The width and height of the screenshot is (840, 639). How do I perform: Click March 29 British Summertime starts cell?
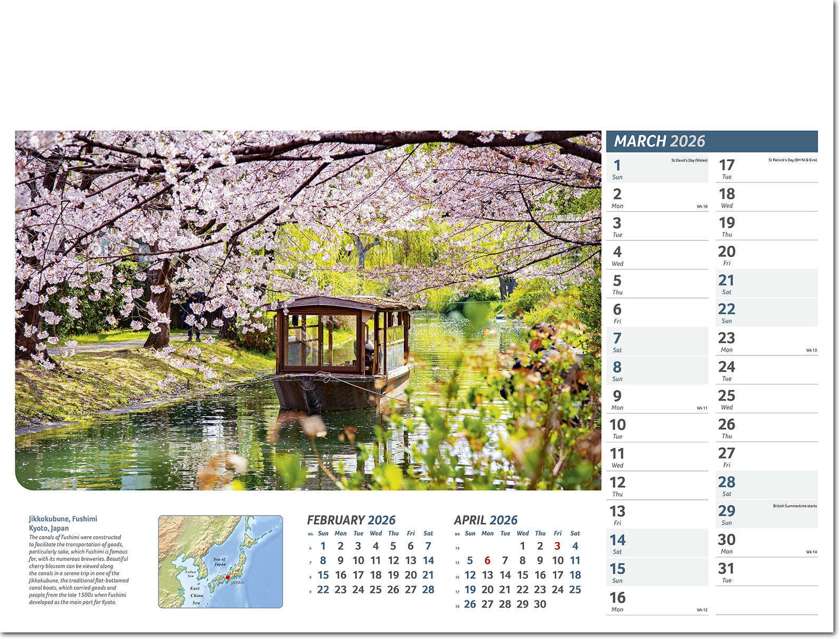[x=766, y=515]
